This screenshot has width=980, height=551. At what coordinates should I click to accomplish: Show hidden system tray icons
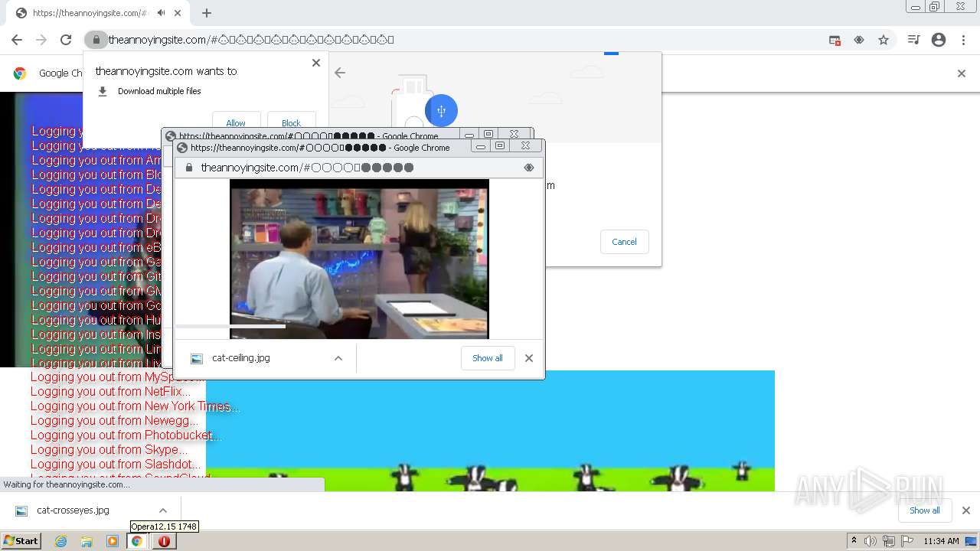coord(854,541)
